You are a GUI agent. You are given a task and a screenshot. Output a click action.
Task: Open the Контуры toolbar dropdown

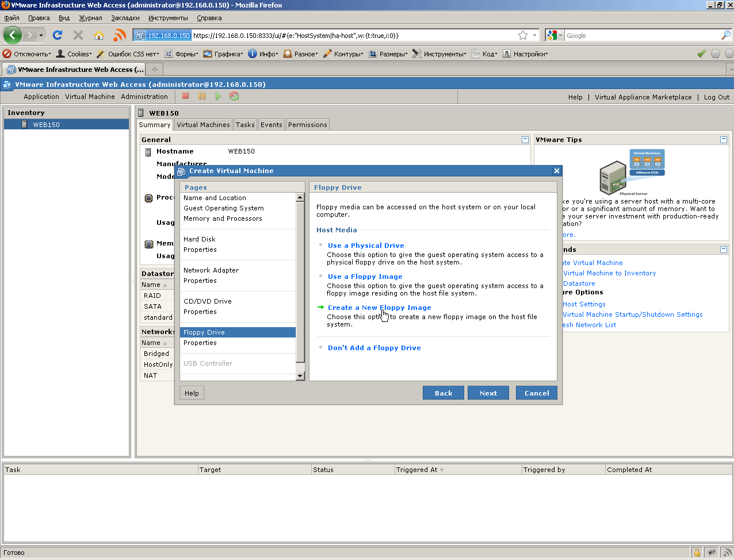tap(343, 54)
